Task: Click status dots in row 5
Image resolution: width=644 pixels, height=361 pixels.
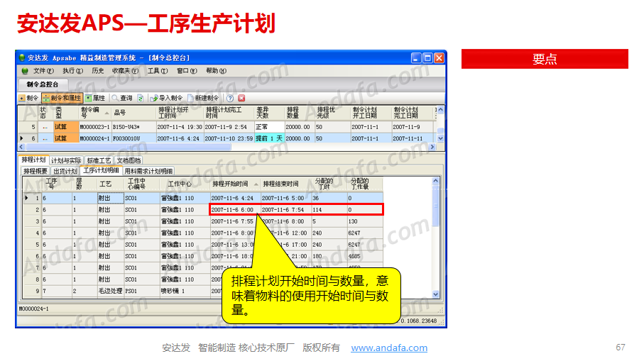Action: [x=45, y=127]
